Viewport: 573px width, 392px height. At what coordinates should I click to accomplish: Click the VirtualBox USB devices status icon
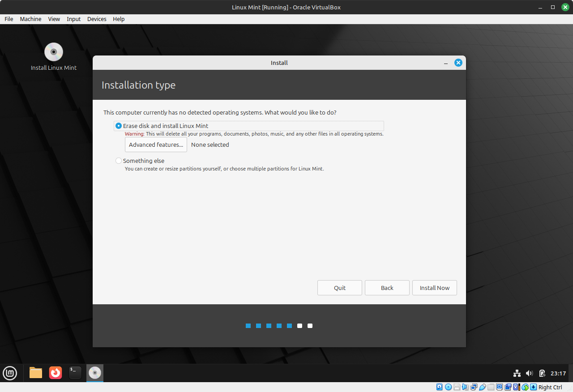pyautogui.click(x=482, y=387)
